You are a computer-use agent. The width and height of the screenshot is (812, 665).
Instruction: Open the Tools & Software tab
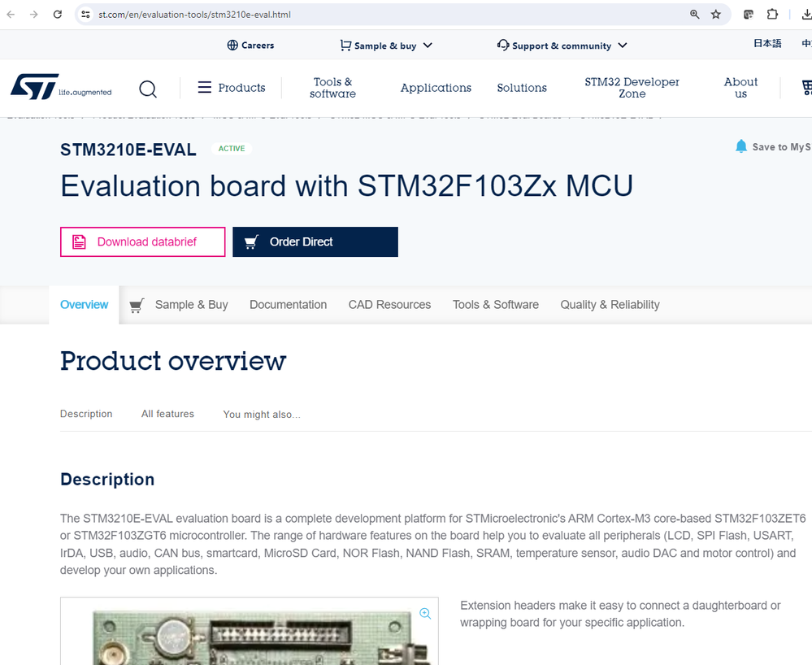(496, 305)
